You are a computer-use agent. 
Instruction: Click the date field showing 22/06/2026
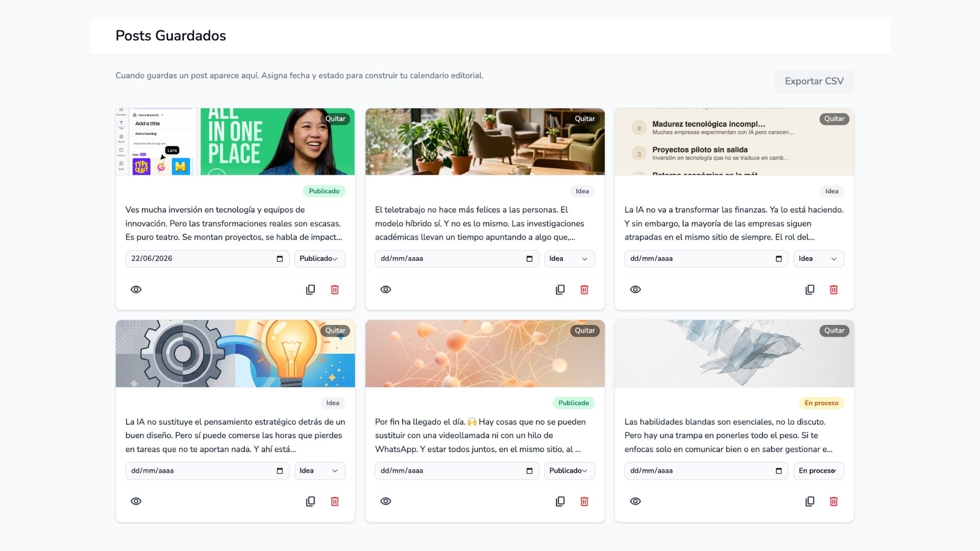207,259
